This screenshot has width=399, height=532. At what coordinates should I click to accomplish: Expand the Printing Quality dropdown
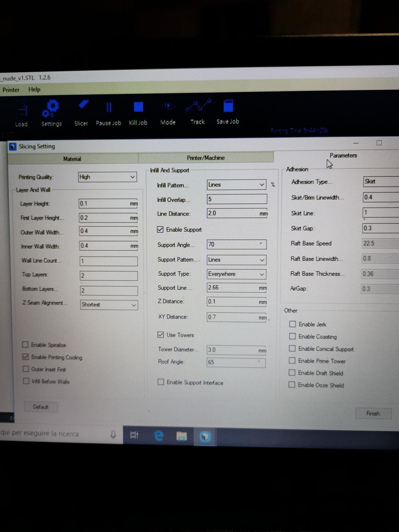(x=107, y=177)
